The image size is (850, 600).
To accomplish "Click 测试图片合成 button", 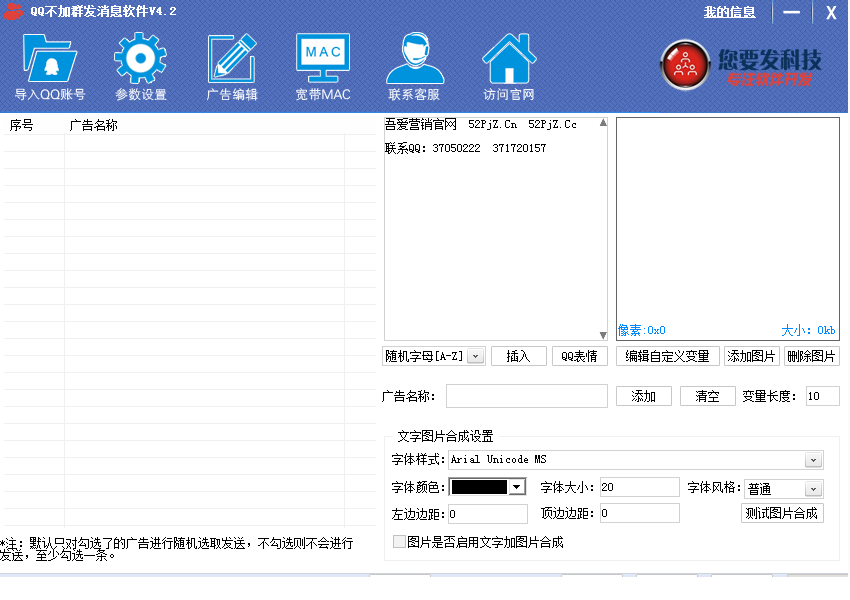I will point(782,513).
